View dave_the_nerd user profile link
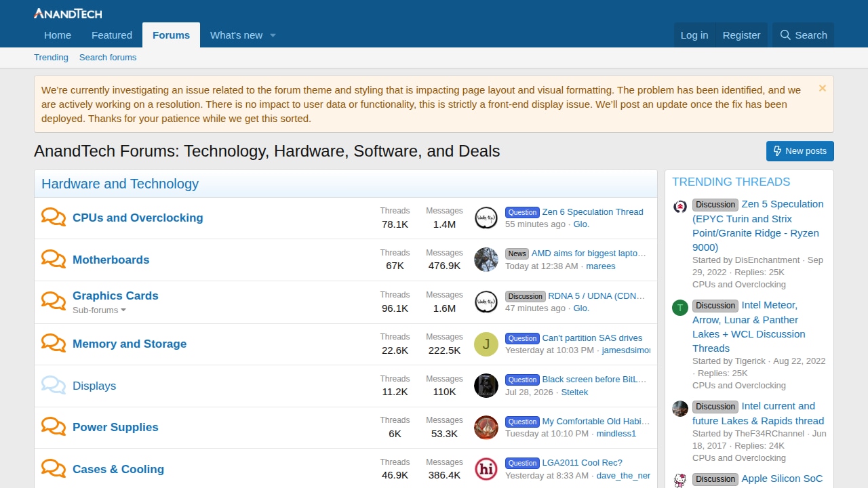The image size is (868, 488). coord(623,476)
